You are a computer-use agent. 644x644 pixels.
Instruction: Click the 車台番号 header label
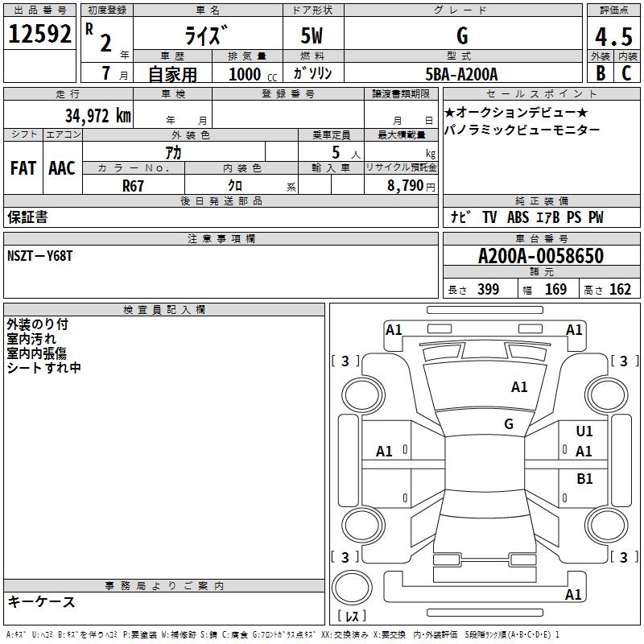tap(541, 238)
